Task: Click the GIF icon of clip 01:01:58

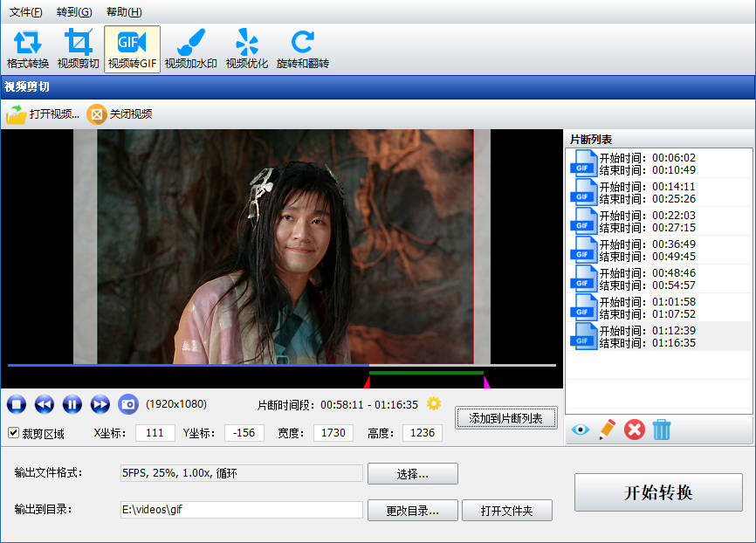Action: [583, 307]
